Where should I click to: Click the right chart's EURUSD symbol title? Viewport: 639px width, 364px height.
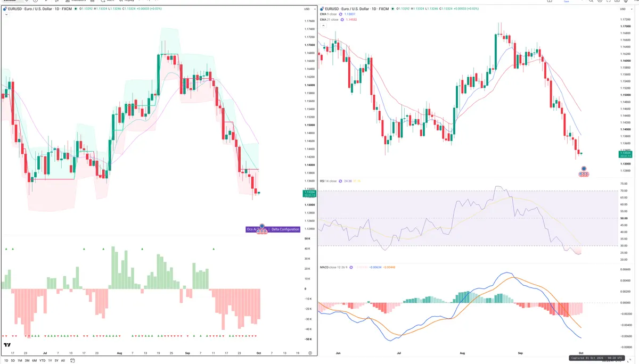(357, 9)
